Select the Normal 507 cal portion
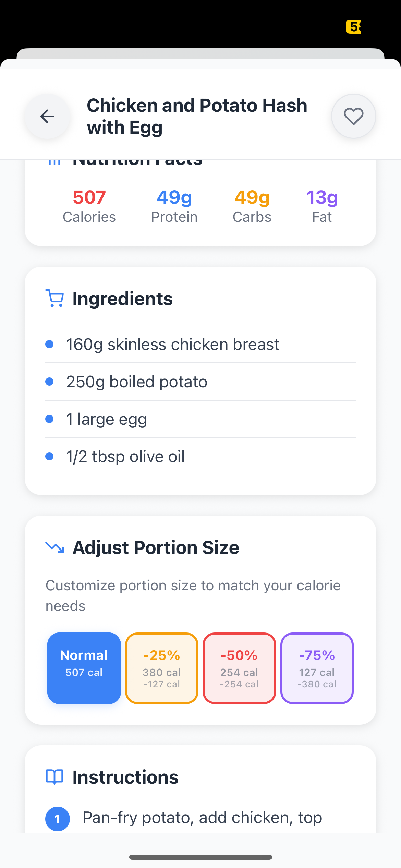Image resolution: width=401 pixels, height=868 pixels. pyautogui.click(x=84, y=668)
